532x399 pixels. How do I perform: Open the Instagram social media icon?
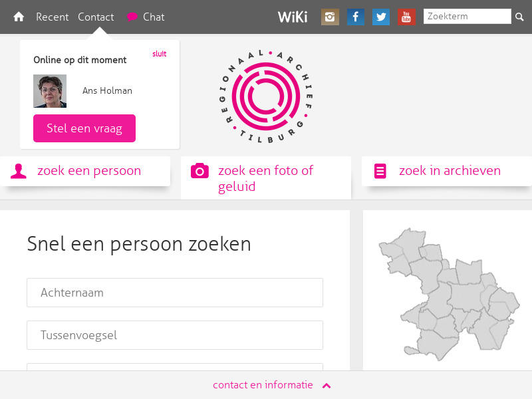pyautogui.click(x=330, y=17)
